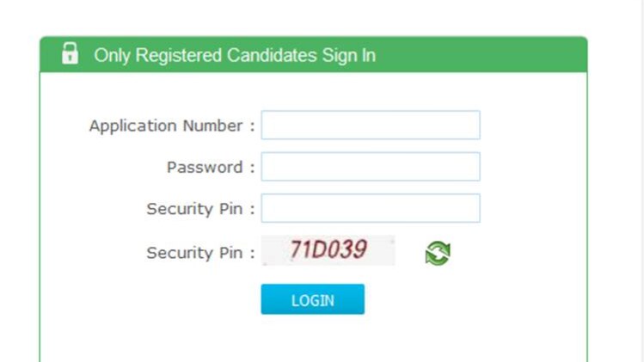
Task: Click the 71D039 captcha image
Action: (x=328, y=250)
